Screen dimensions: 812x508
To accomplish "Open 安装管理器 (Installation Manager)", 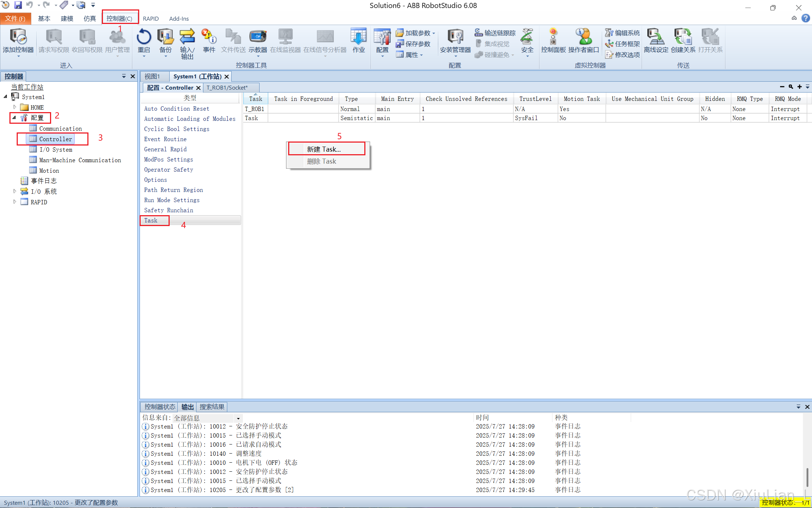I will coord(455,41).
